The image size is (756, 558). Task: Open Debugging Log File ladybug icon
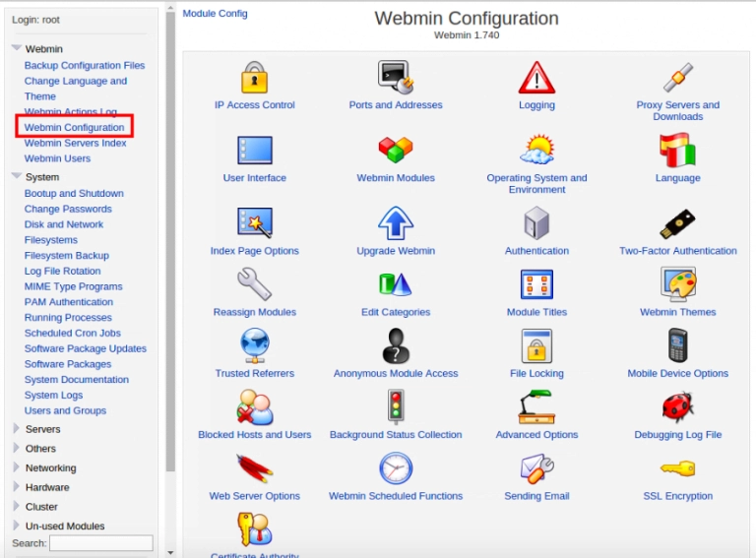(x=677, y=407)
